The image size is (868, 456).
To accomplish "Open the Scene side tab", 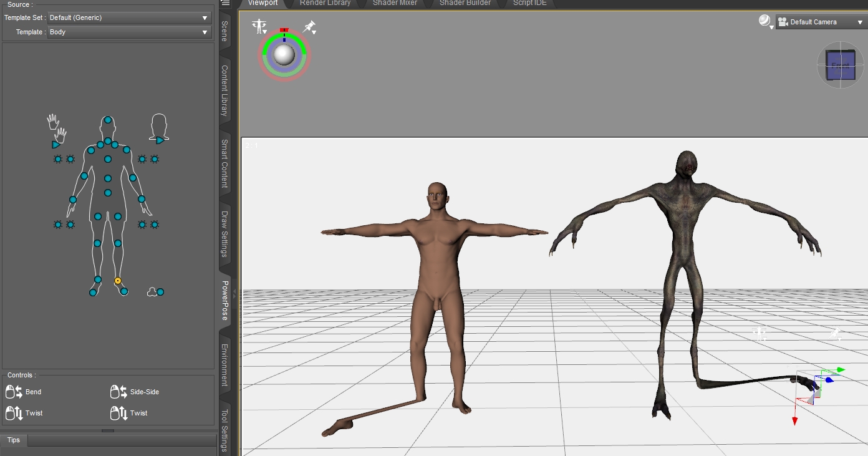I will point(224,31).
